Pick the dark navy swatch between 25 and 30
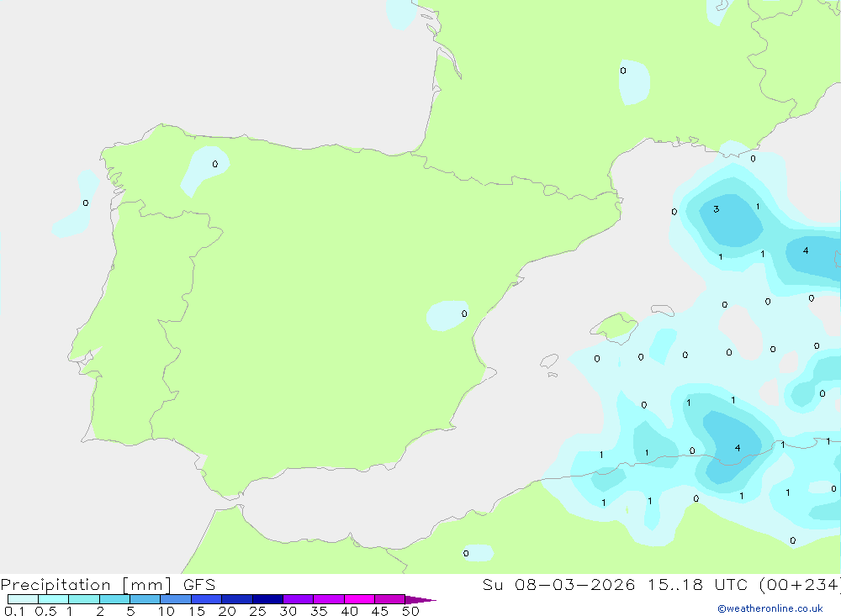The image size is (841, 616). (267, 599)
